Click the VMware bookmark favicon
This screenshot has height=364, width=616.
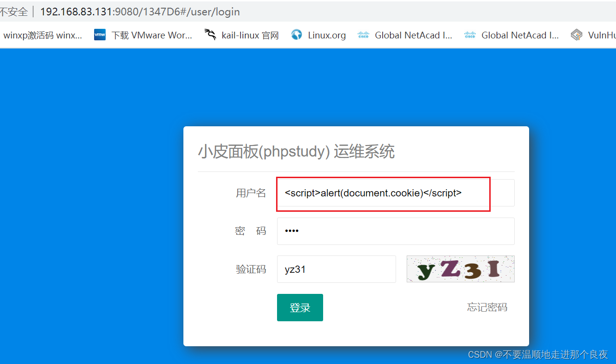(99, 35)
